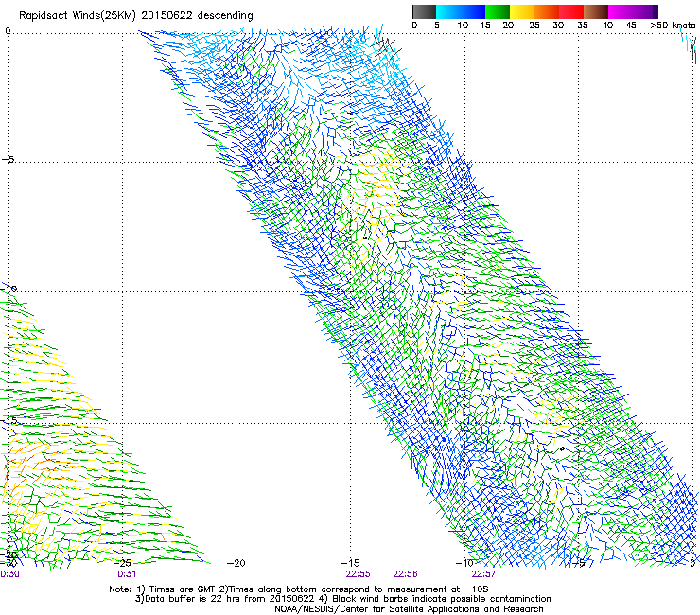Click the '-20' longitude axis label

click(x=236, y=563)
